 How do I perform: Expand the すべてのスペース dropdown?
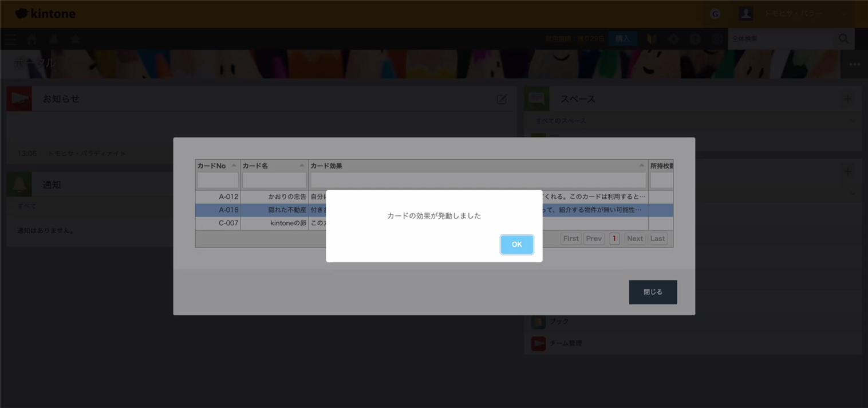pyautogui.click(x=853, y=121)
